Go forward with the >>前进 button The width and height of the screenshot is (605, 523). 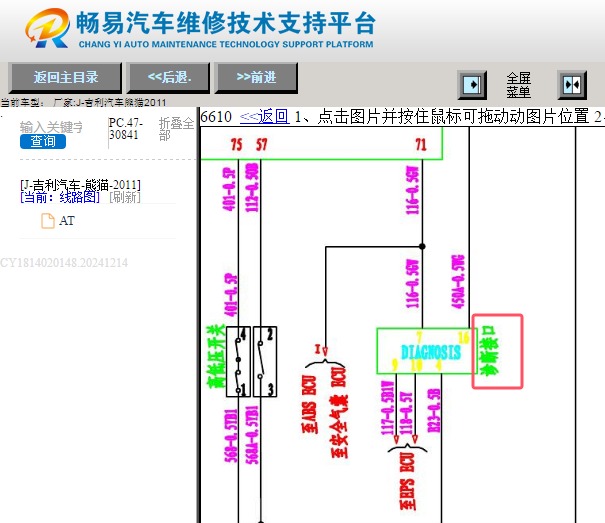click(256, 78)
